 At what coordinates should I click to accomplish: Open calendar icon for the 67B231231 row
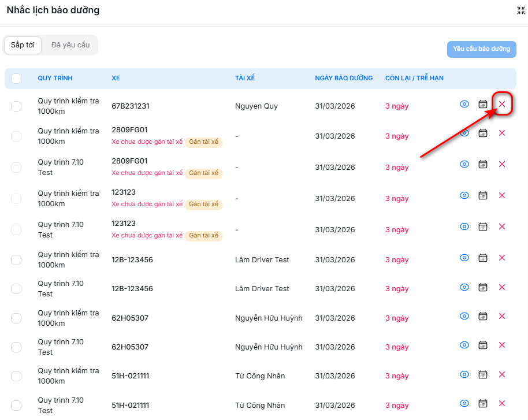tap(483, 105)
